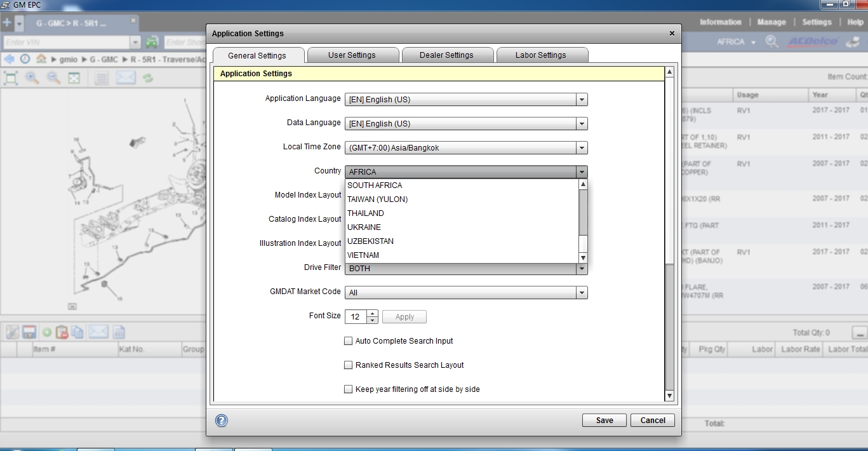Open the VIN history dropdown arrow
868x451 pixels.
click(x=135, y=43)
